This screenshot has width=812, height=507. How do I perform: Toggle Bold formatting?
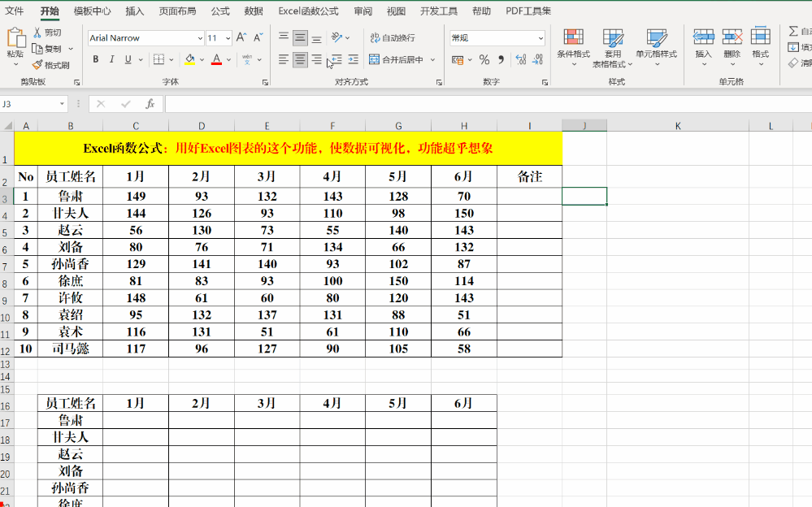95,59
